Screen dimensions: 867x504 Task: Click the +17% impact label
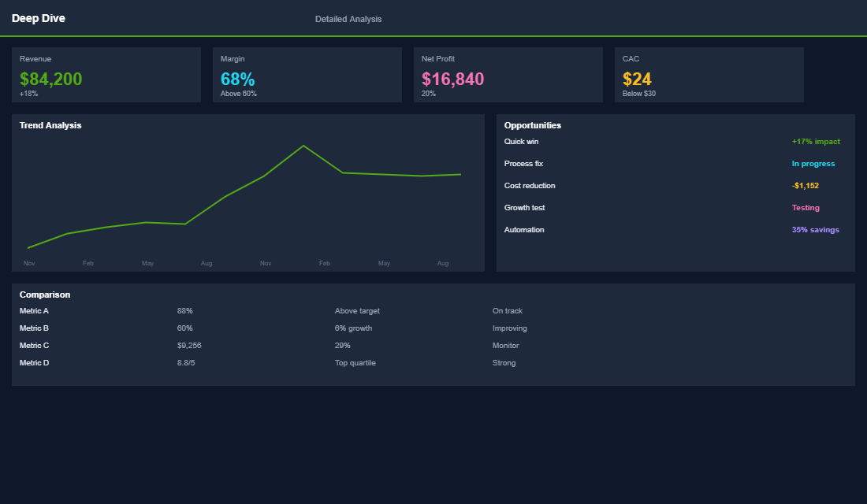817,141
